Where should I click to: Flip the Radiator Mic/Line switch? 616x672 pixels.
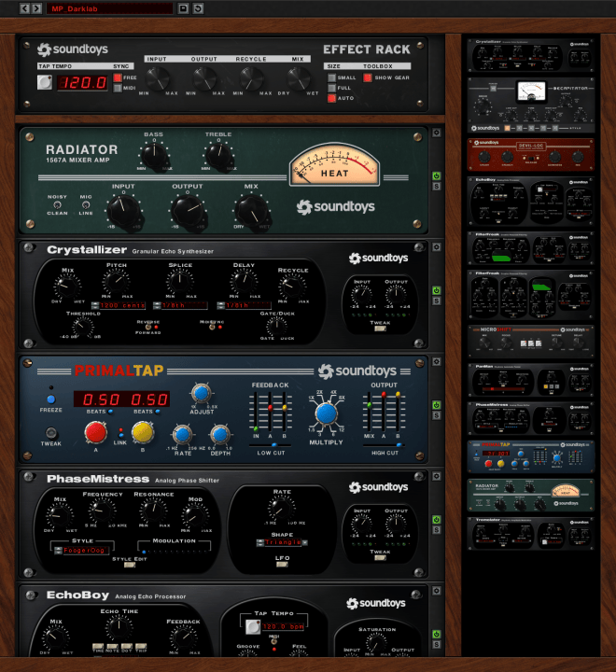click(86, 204)
